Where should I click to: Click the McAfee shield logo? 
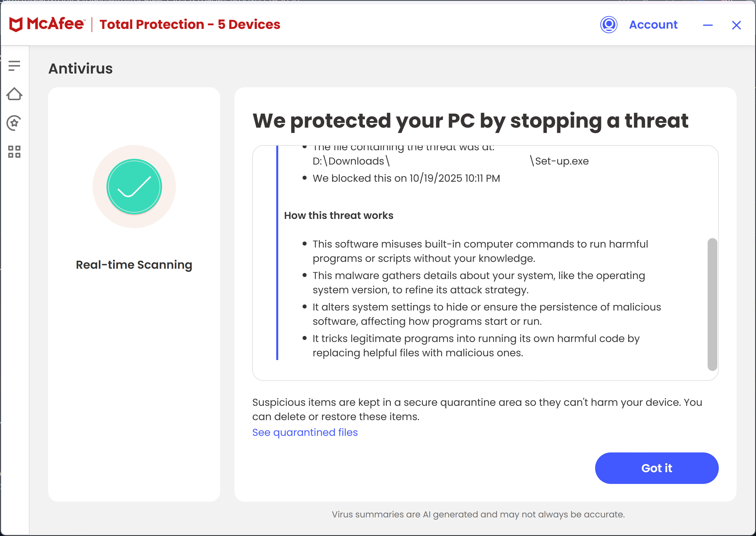coord(16,24)
